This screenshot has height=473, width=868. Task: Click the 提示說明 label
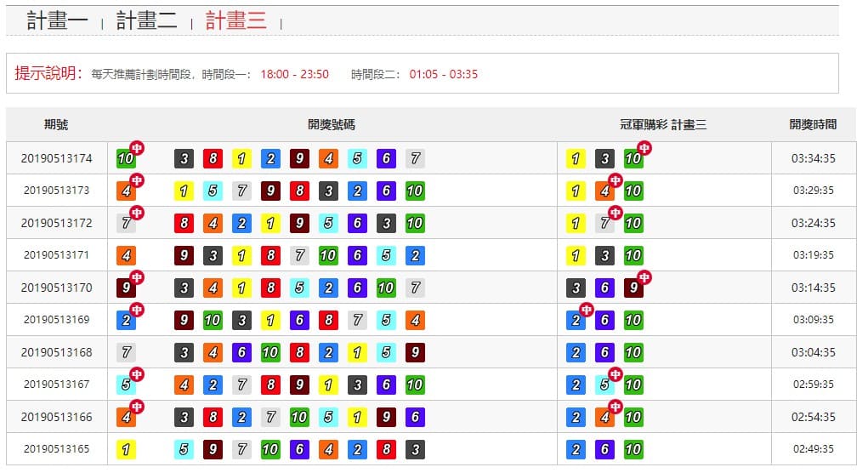(48, 73)
